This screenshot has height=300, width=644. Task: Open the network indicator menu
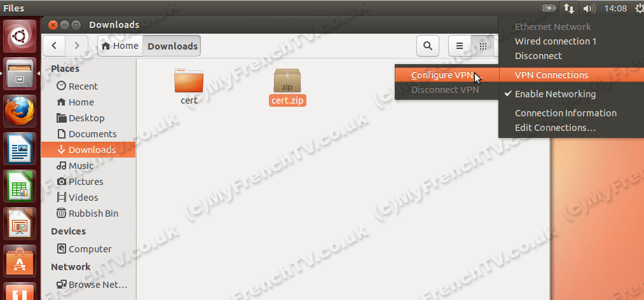569,8
